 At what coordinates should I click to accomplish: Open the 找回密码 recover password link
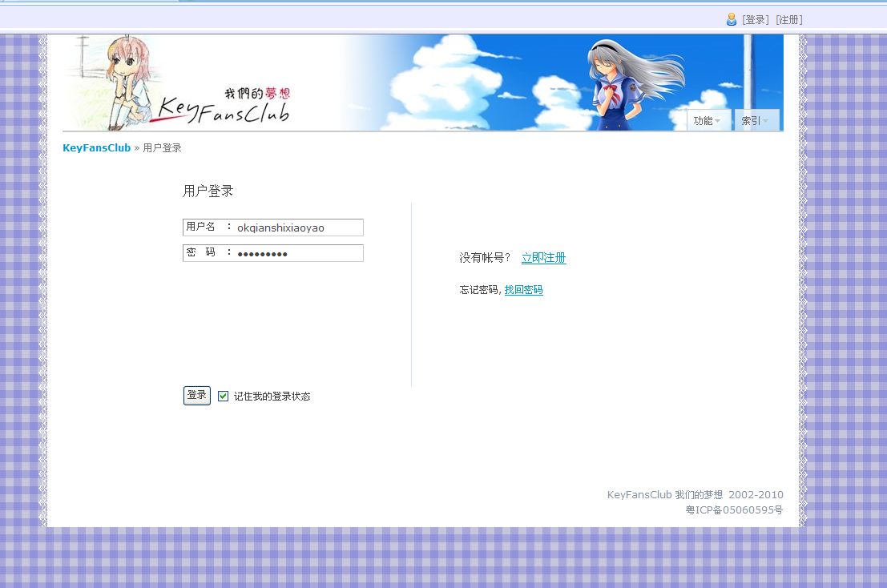(523, 290)
